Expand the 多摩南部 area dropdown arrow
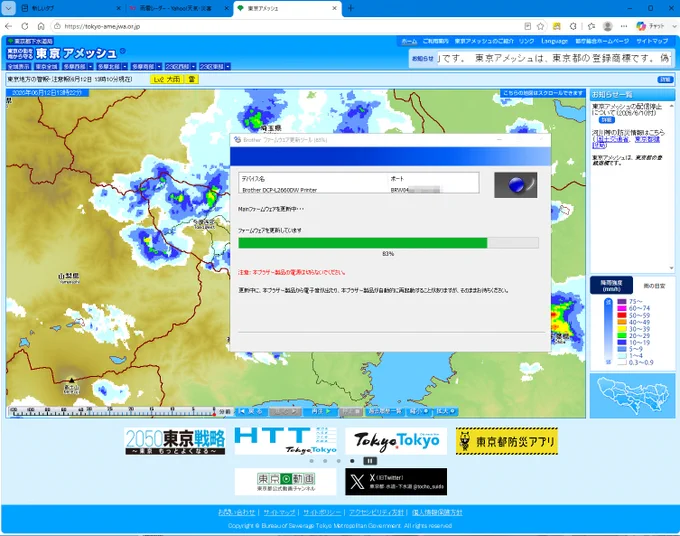680x536 pixels. click(x=159, y=66)
